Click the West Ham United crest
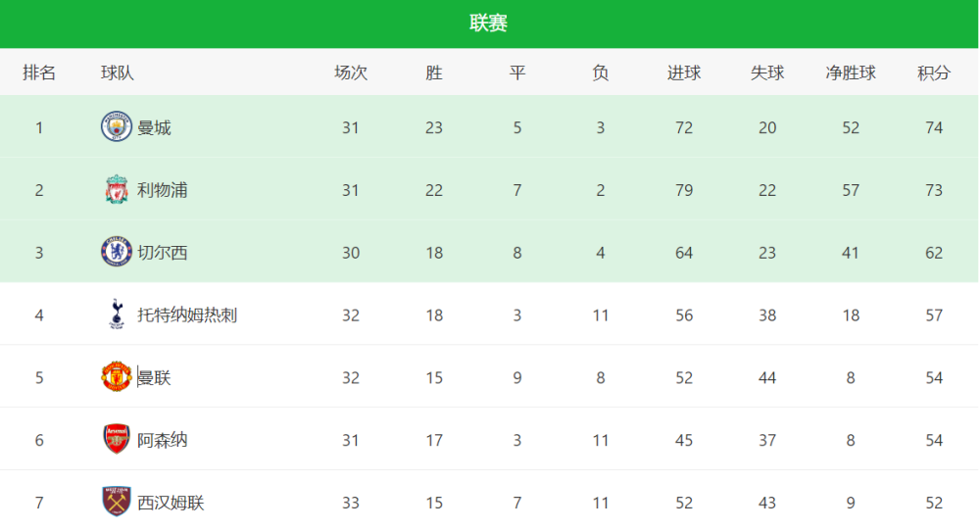980x531 pixels. (117, 502)
